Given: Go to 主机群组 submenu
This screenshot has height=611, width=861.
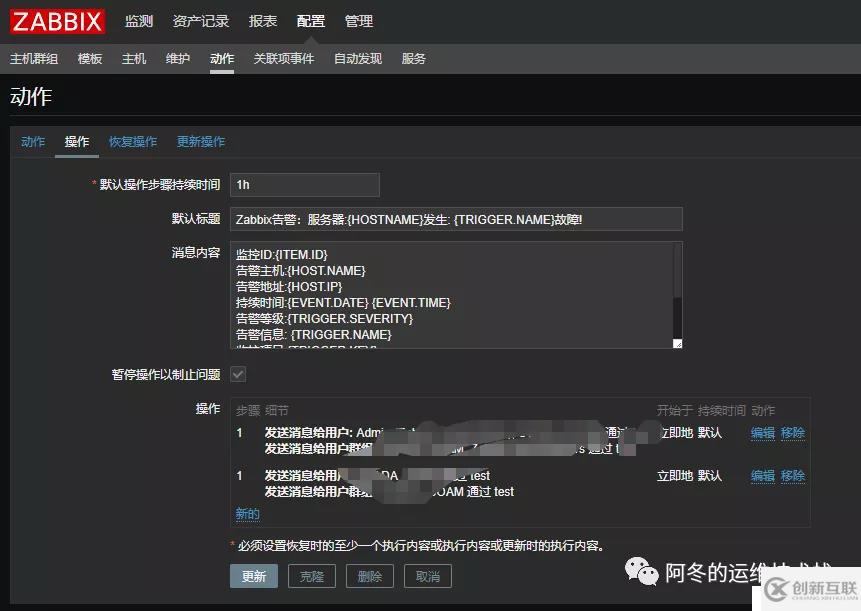Looking at the screenshot, I should (x=34, y=59).
